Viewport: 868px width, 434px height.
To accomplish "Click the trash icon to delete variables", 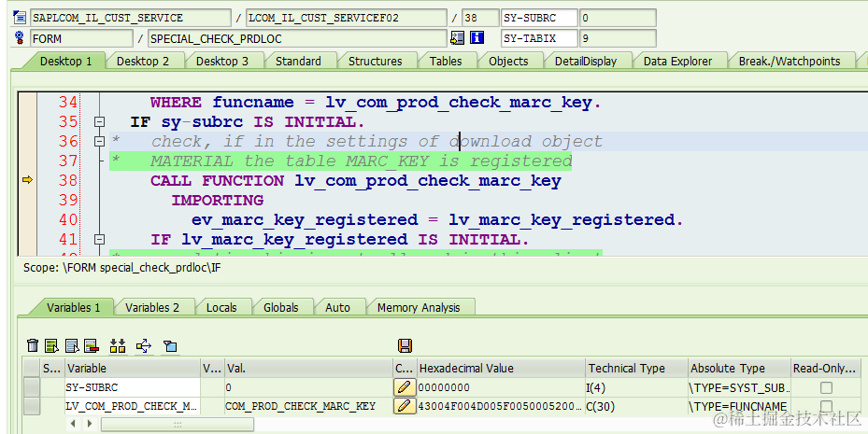I will point(33,346).
